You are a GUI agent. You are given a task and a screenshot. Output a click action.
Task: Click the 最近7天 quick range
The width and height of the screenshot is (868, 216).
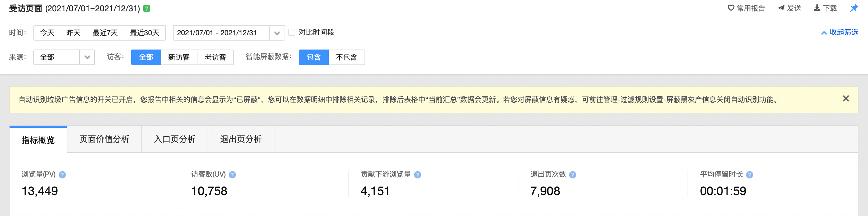105,33
